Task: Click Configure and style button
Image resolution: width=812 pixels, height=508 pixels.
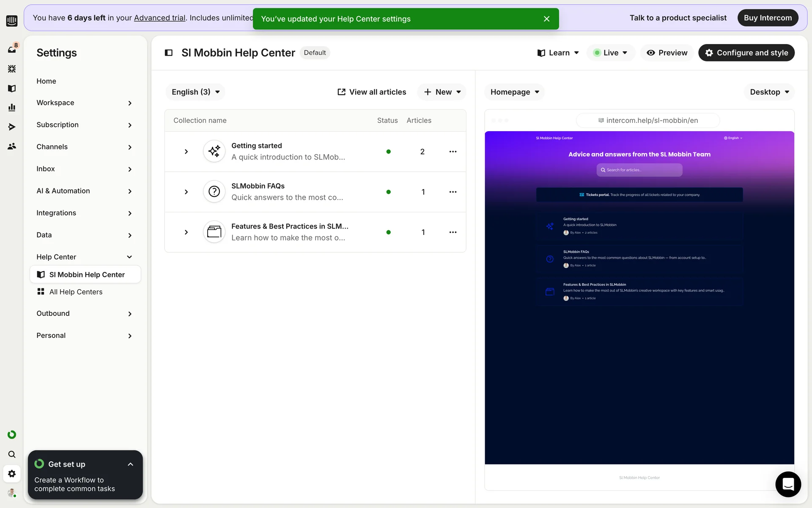Action: pyautogui.click(x=746, y=53)
